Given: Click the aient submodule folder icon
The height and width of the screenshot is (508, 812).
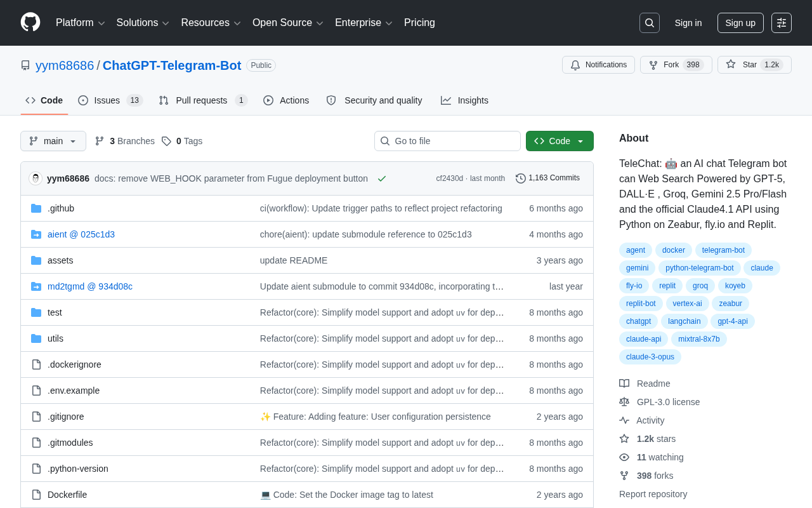Looking at the screenshot, I should tap(36, 234).
